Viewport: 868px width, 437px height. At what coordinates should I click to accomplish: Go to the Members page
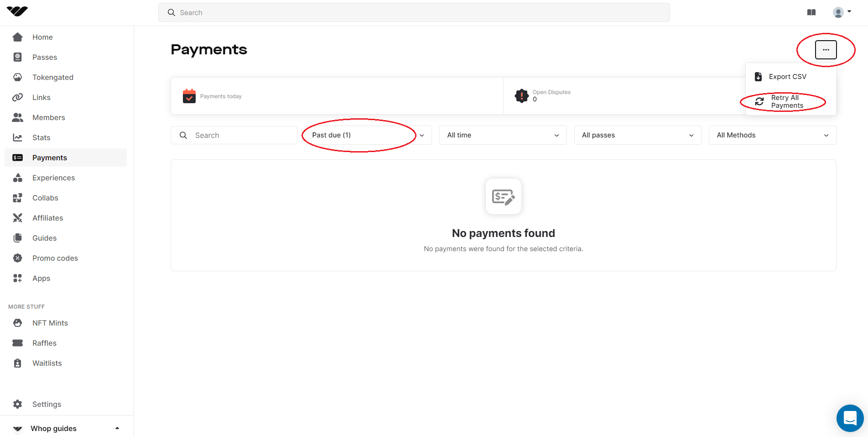click(48, 117)
